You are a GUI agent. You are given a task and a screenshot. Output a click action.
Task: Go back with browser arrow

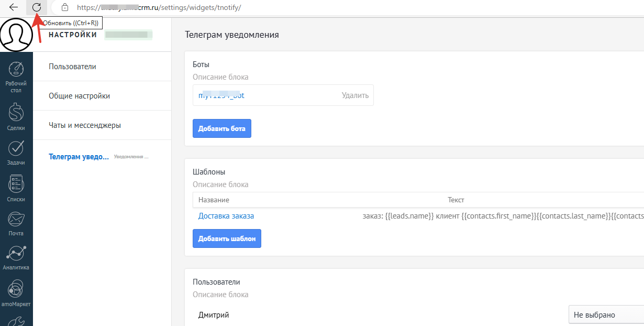coord(14,7)
